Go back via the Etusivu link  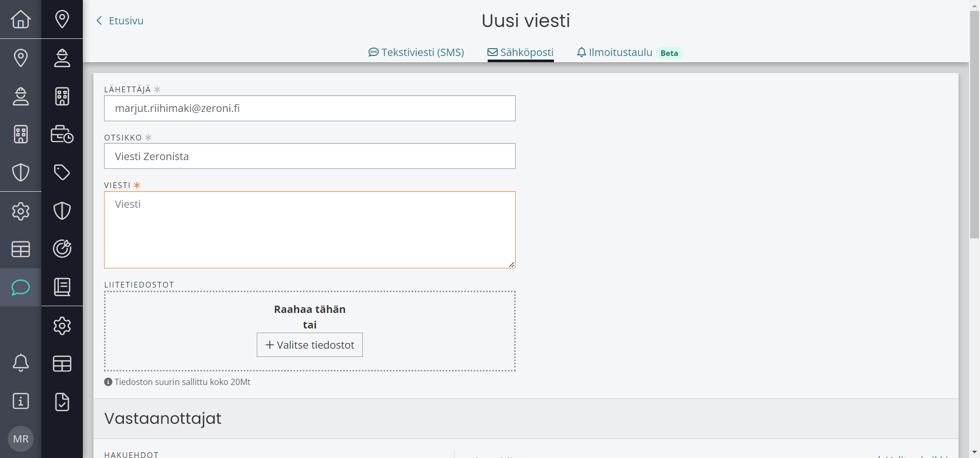pyautogui.click(x=120, y=21)
